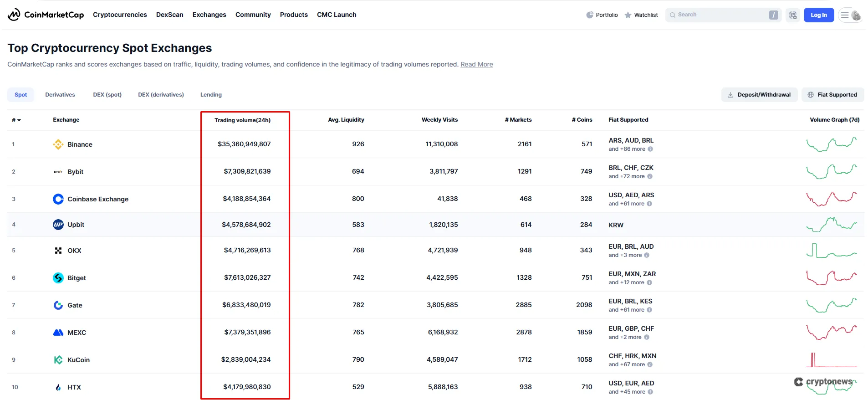The width and height of the screenshot is (868, 400).
Task: Click info icon beside KuCoin '+67 more'
Action: point(650,364)
